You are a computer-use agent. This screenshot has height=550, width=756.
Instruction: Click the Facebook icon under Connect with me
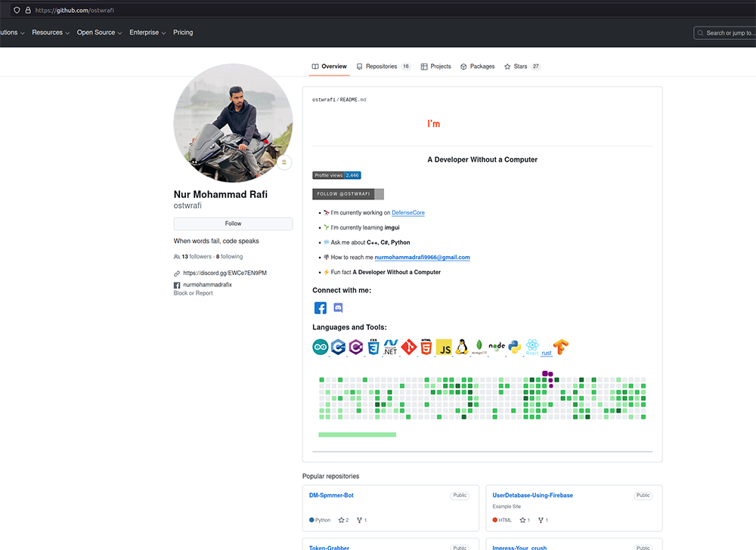coord(321,308)
